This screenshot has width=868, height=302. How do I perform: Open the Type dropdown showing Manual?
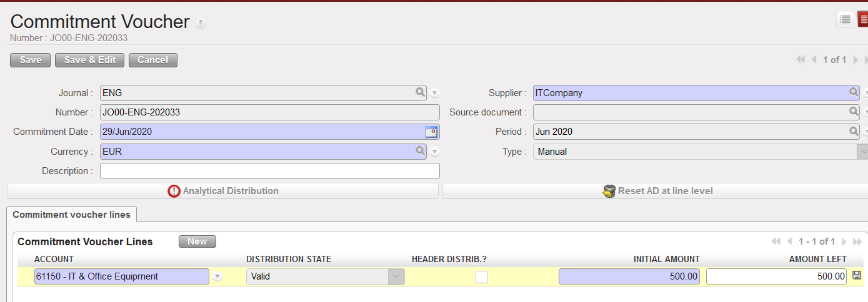pyautogui.click(x=862, y=152)
